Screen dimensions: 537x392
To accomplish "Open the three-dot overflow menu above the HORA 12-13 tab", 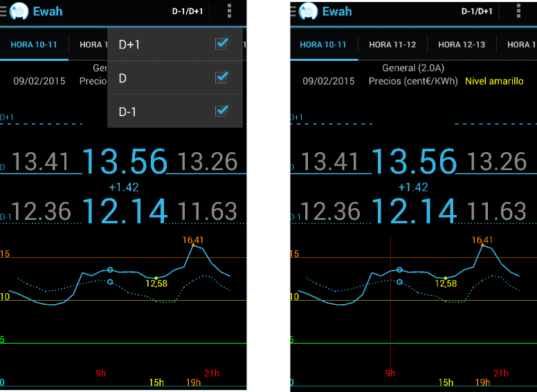I will pos(518,11).
